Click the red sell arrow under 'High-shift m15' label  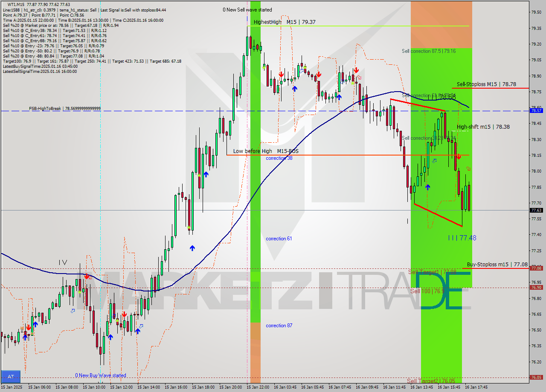pos(458,156)
